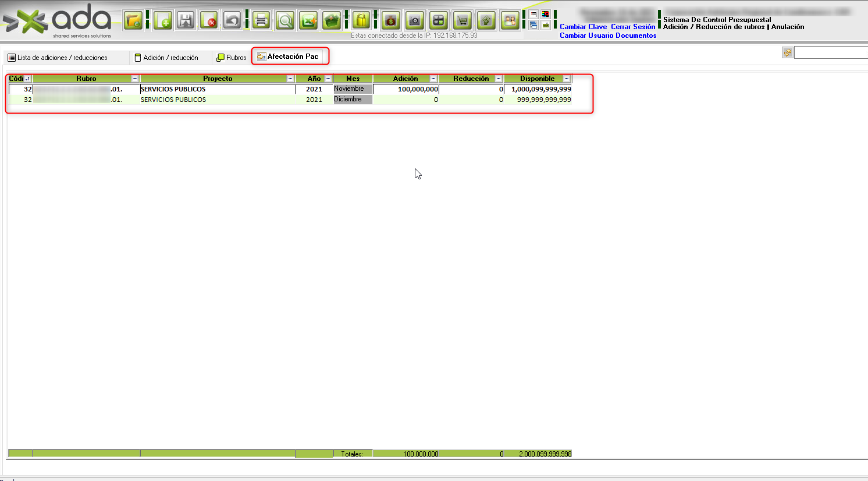Expand the Rubro column filter dropdown
Screen dimensions: 868x481
coord(135,79)
